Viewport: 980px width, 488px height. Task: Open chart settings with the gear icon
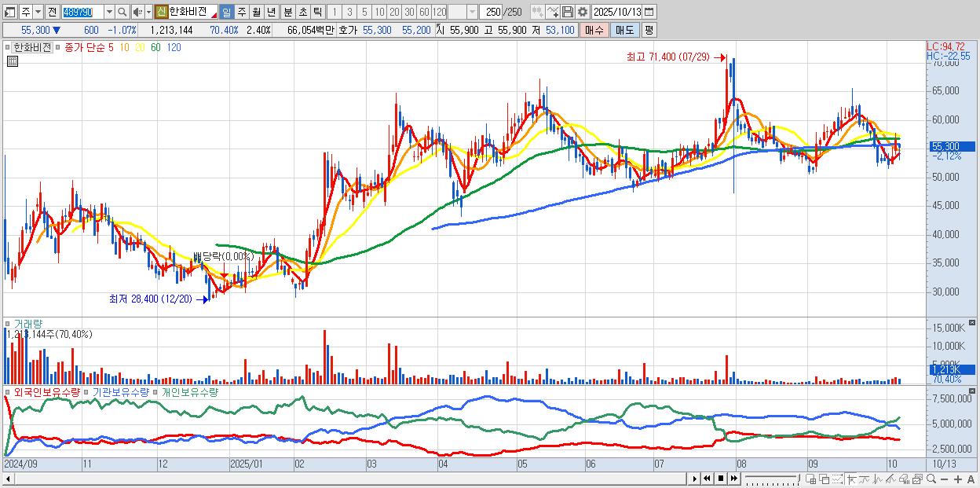pyautogui.click(x=583, y=12)
